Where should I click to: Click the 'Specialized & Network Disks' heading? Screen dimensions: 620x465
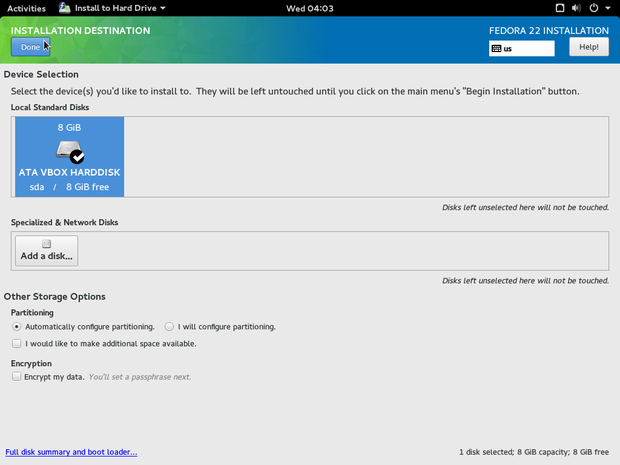(x=64, y=223)
